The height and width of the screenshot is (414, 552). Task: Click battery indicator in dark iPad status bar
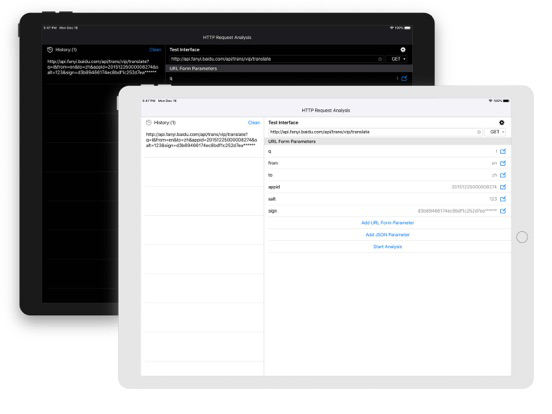407,28
